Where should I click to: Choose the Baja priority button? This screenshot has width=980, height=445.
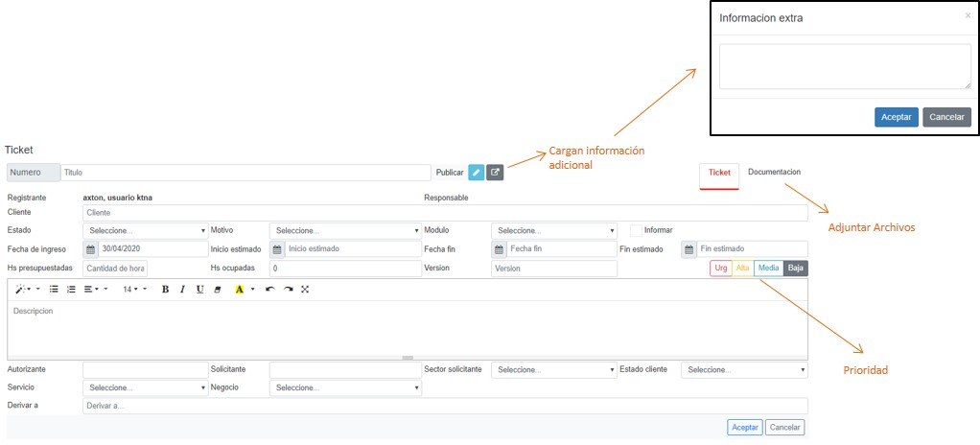click(x=796, y=269)
